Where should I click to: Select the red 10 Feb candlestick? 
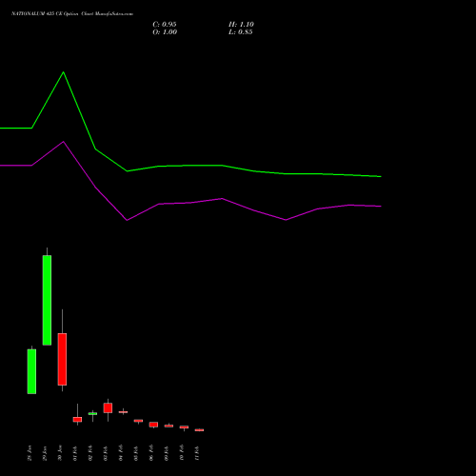tap(184, 427)
